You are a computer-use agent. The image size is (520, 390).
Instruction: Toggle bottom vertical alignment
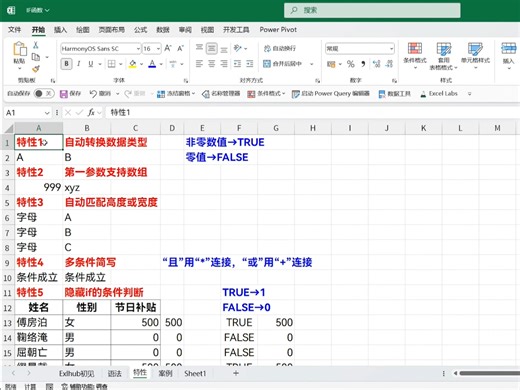point(224,49)
